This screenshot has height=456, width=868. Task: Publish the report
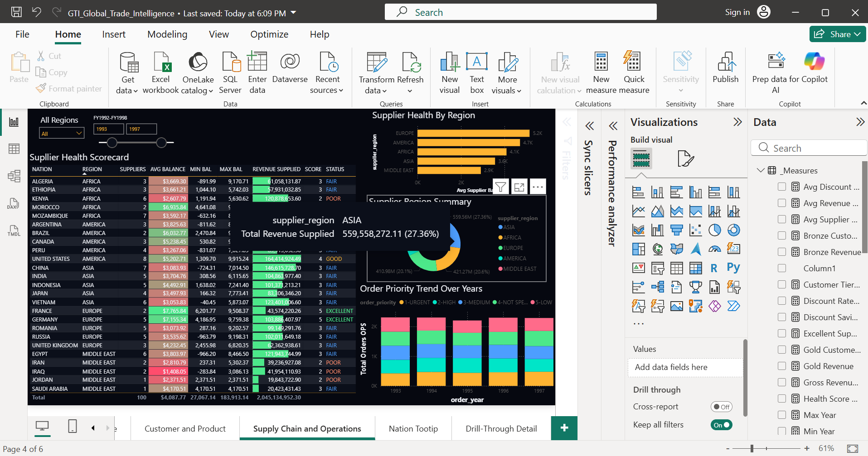(x=725, y=68)
